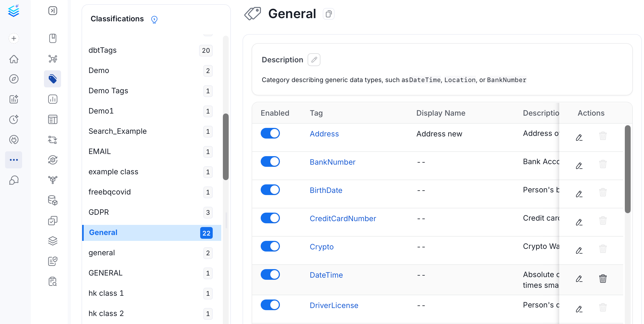Open the Address tag link
The height and width of the screenshot is (324, 644).
click(324, 134)
